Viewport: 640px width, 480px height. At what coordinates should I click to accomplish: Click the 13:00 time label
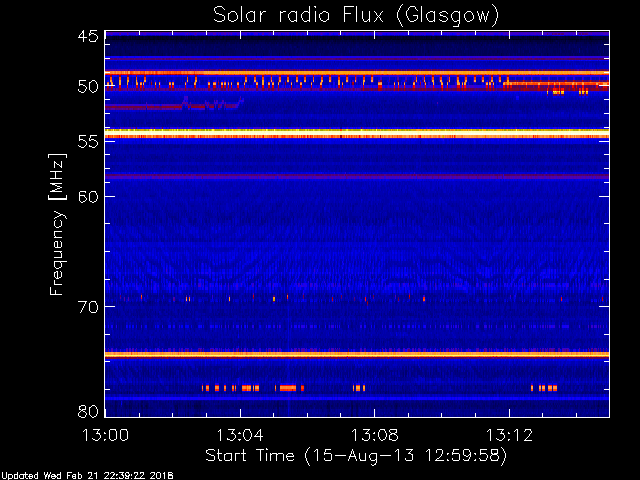105,435
